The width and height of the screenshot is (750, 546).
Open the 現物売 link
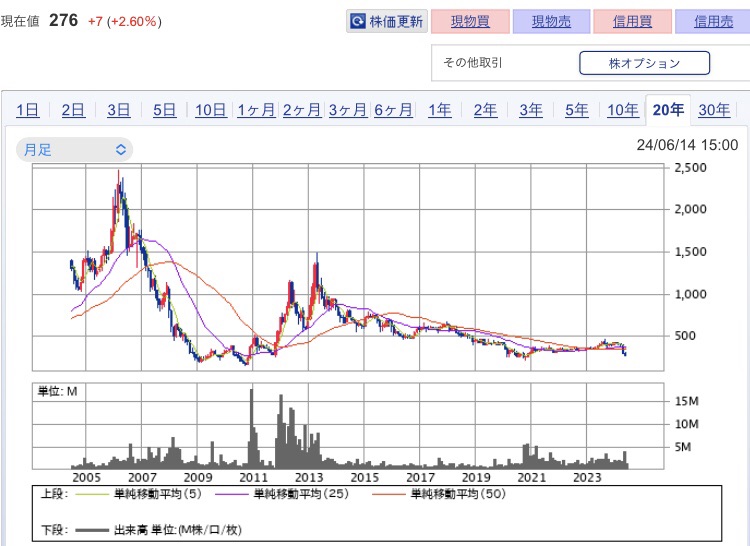[551, 22]
